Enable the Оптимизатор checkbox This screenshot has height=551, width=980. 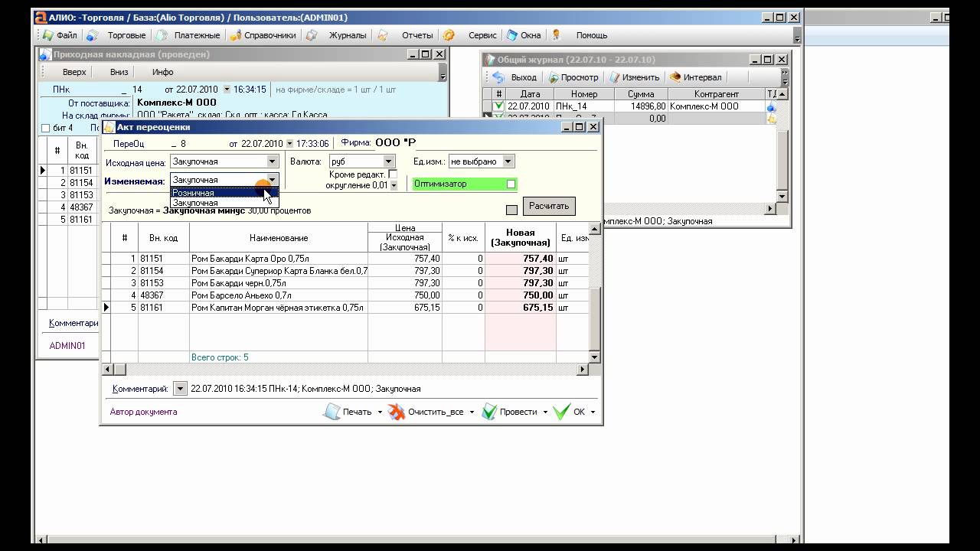point(511,184)
